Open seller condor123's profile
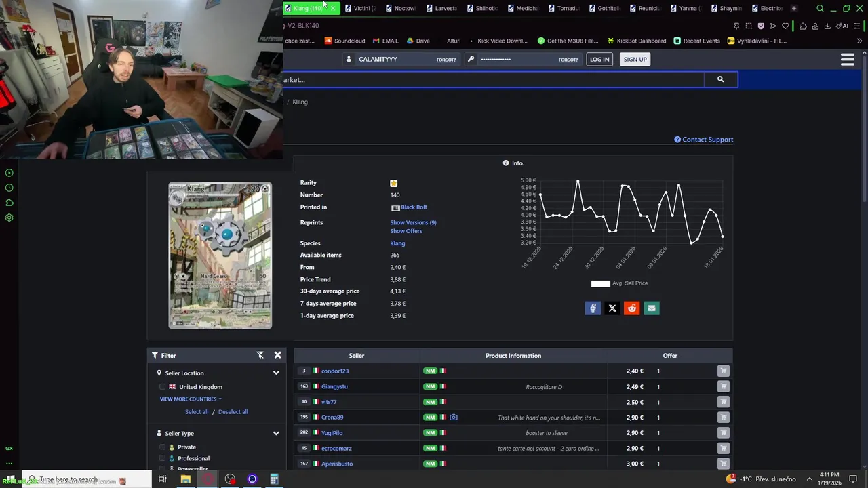Viewport: 868px width, 488px height. point(335,371)
